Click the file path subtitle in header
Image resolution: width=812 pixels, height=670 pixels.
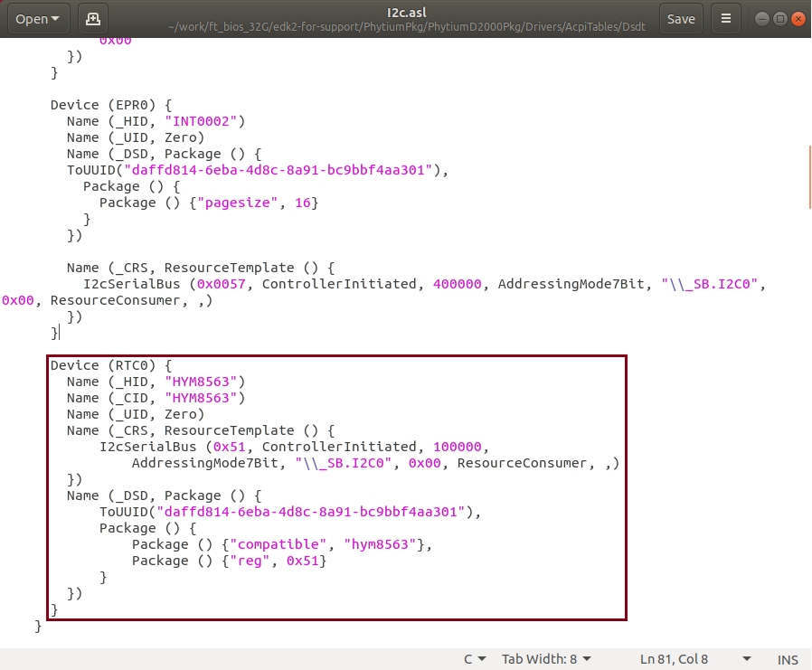click(x=407, y=27)
